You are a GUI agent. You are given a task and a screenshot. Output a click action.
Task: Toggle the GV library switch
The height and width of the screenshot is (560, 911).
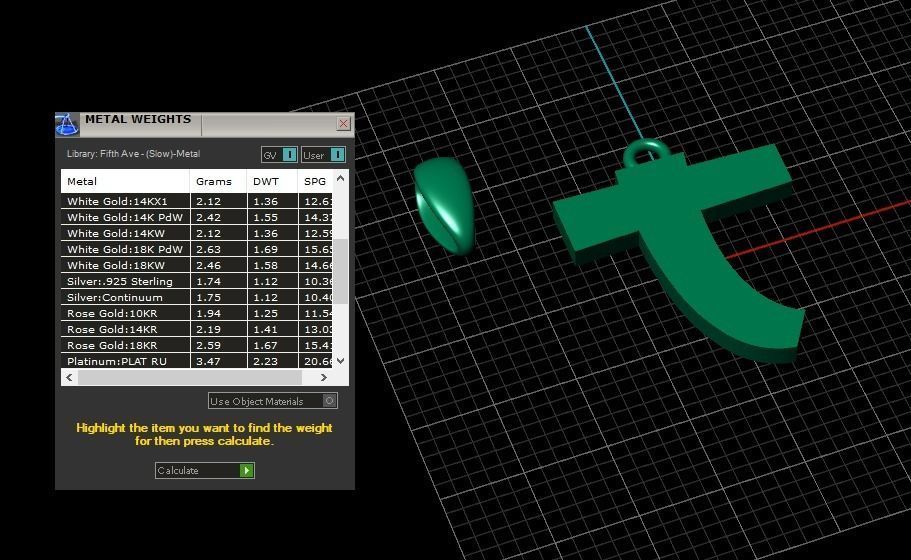pyautogui.click(x=279, y=155)
